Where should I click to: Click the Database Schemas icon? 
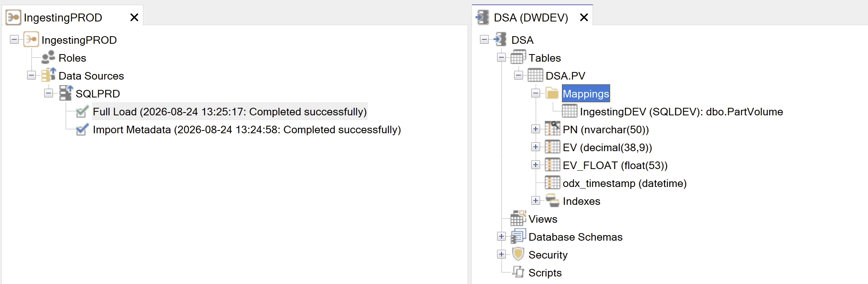tap(518, 236)
